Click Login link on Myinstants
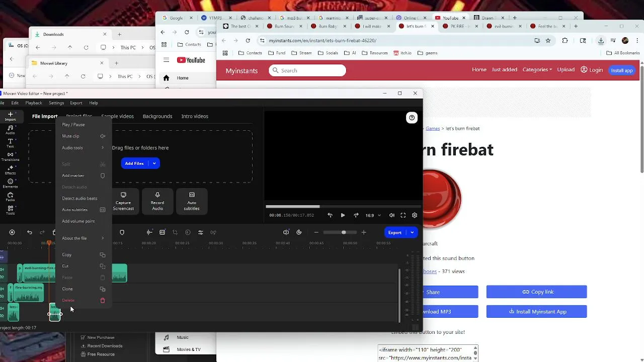The image size is (644, 362). coord(592,70)
